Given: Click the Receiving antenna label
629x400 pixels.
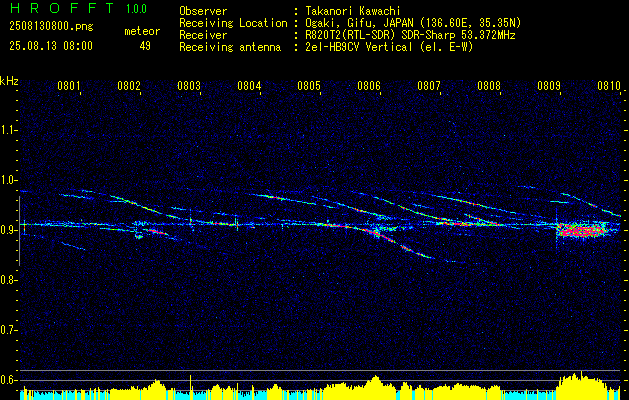Looking at the screenshot, I should coord(230,47).
